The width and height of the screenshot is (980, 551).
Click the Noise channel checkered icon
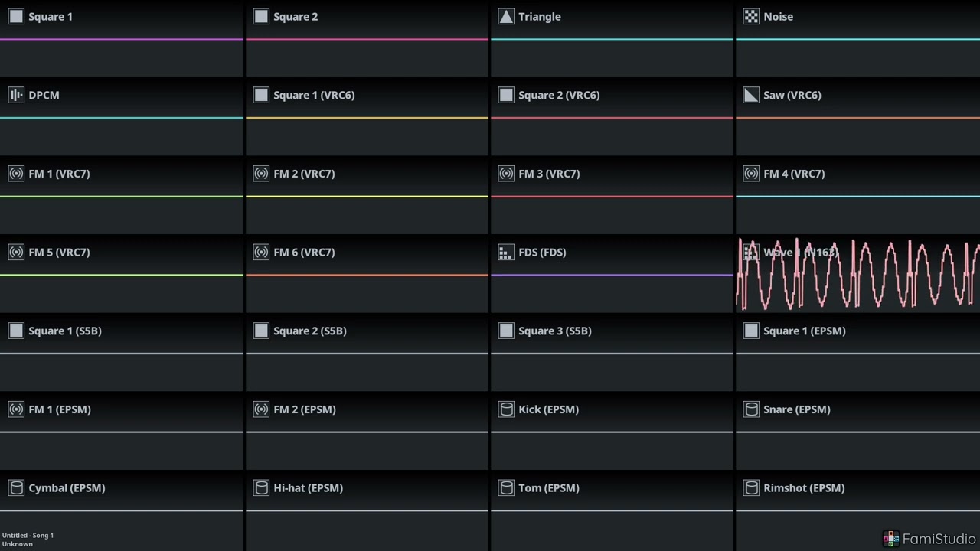pyautogui.click(x=751, y=17)
